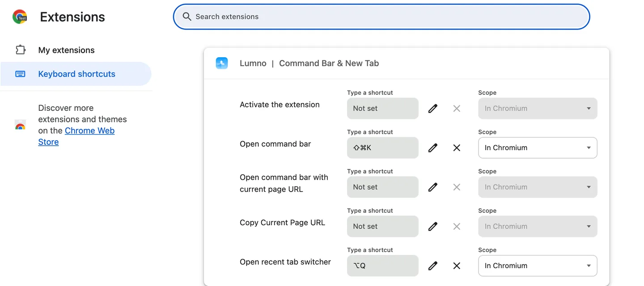Clear shortcut for Copy Current Page URL
Image resolution: width=644 pixels, height=286 pixels.
457,226
